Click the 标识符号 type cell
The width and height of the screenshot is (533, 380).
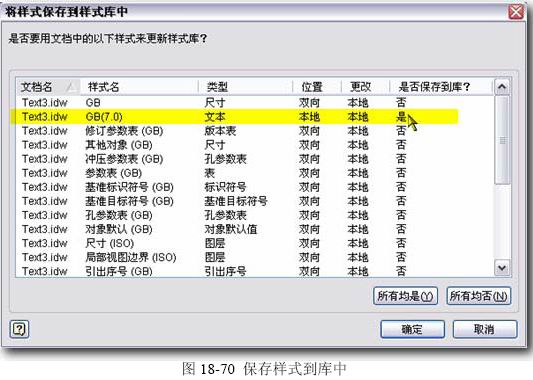pos(225,187)
